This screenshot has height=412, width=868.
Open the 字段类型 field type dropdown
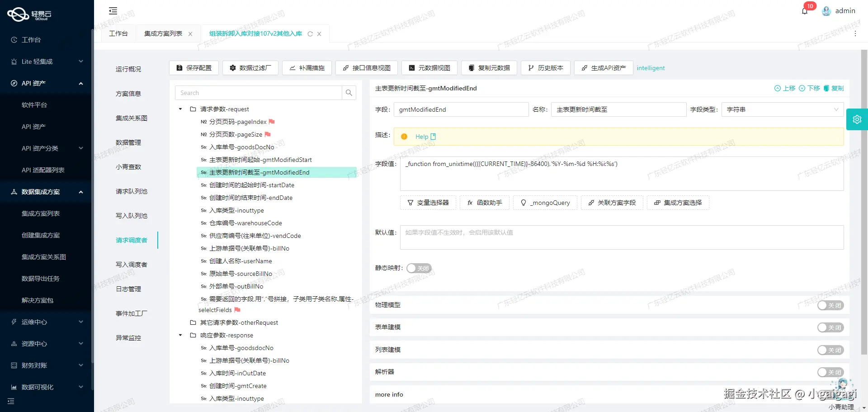pyautogui.click(x=782, y=109)
